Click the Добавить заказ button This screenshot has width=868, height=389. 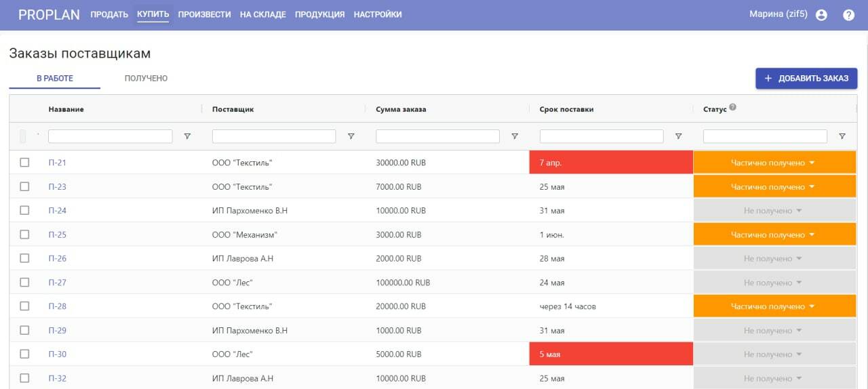[806, 79]
